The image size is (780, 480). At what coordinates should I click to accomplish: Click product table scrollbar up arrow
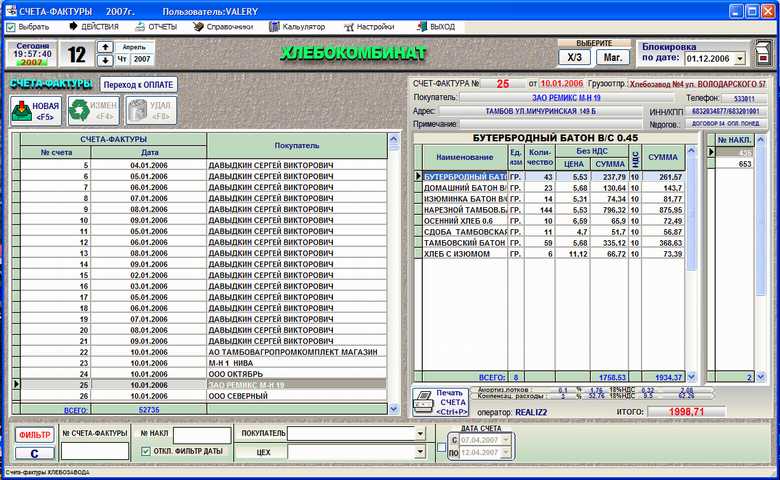click(691, 151)
